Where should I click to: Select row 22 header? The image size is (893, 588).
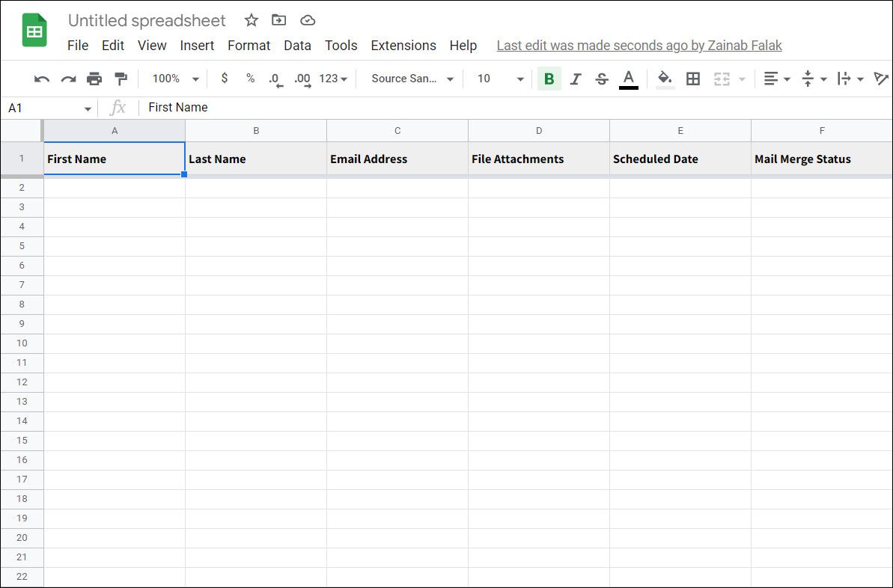coord(22,577)
